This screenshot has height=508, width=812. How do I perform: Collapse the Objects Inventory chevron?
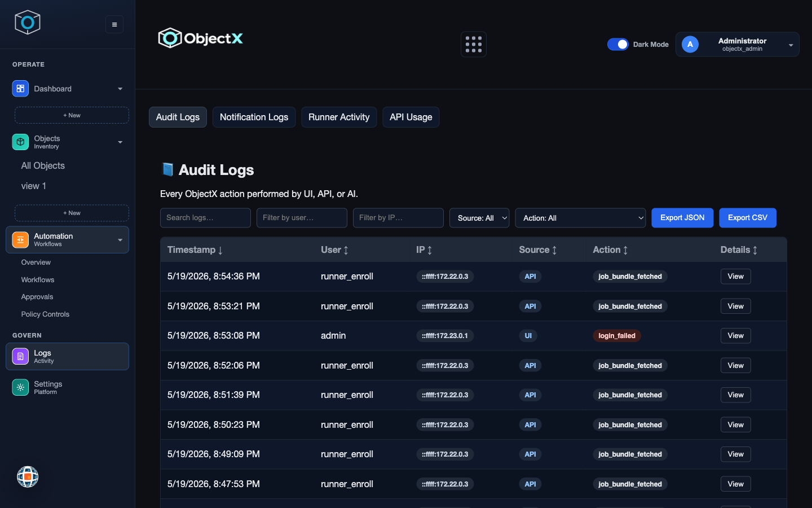coord(120,142)
